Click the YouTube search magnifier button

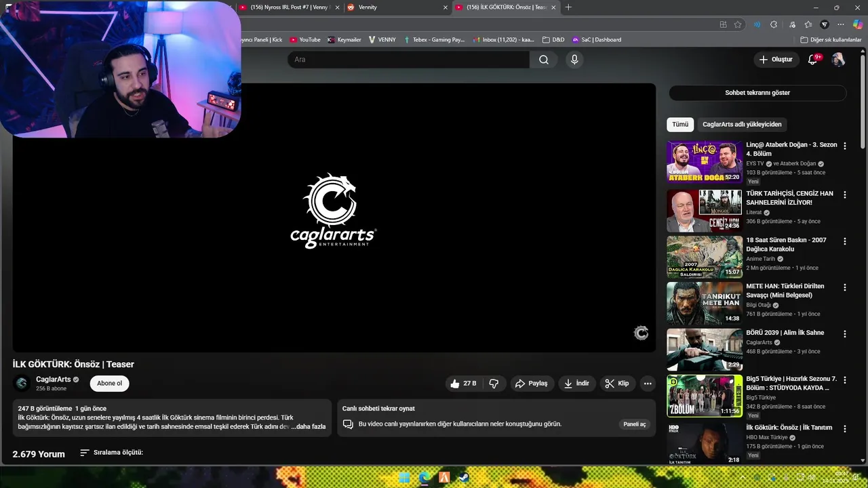point(544,60)
